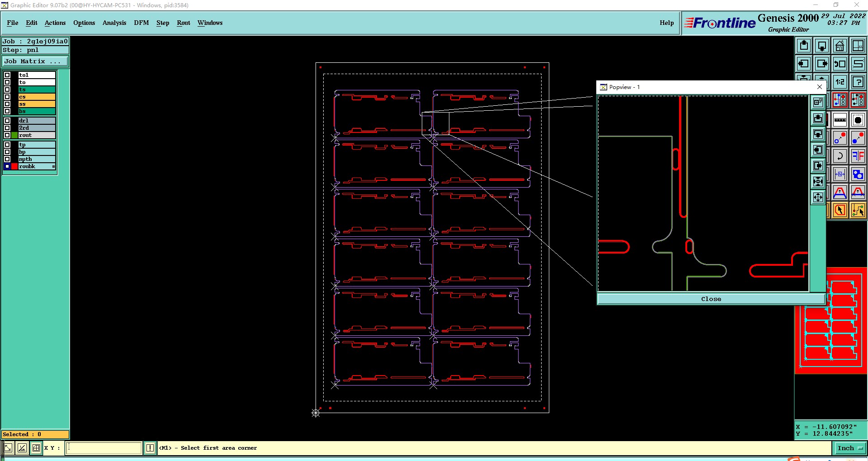Open the Windows menu
The image size is (868, 461).
click(210, 23)
